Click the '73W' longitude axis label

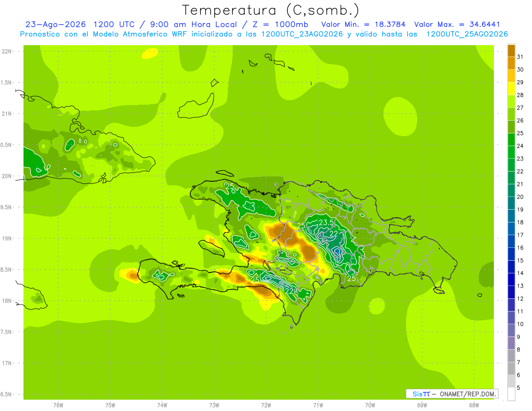point(214,405)
